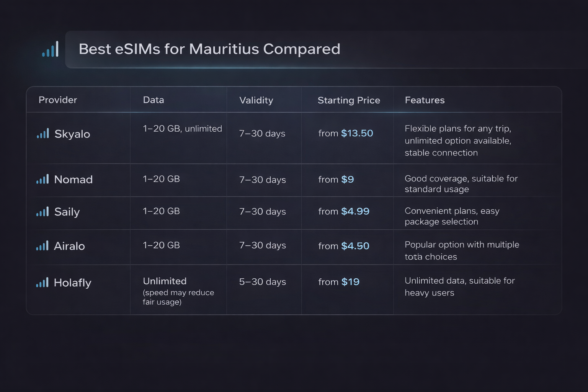Click the Unlimited data text for Holafly
588x392 pixels.
coord(165,281)
